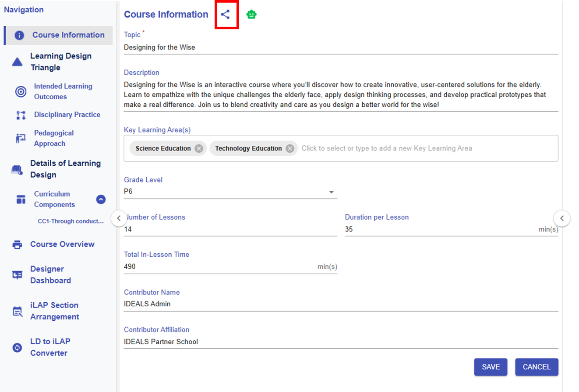Image resolution: width=579 pixels, height=392 pixels.
Task: Collapse the left navigation panel
Action: click(x=119, y=218)
